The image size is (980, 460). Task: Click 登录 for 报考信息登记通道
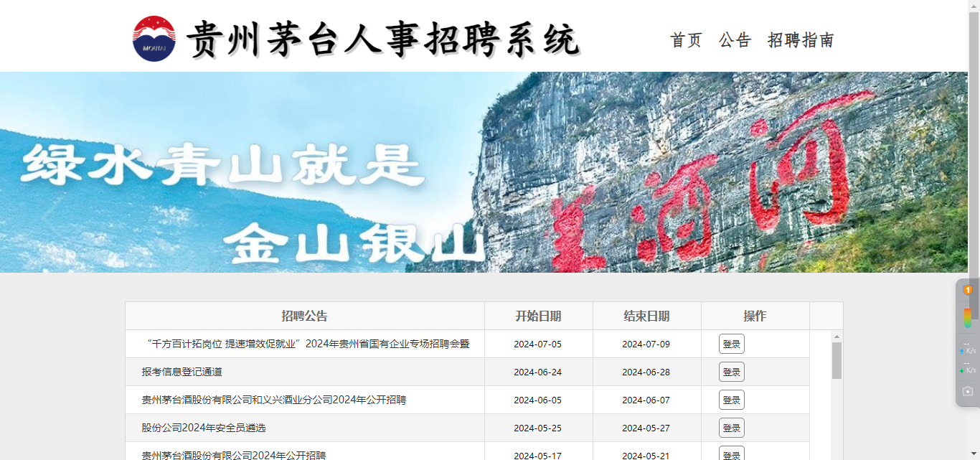click(732, 372)
